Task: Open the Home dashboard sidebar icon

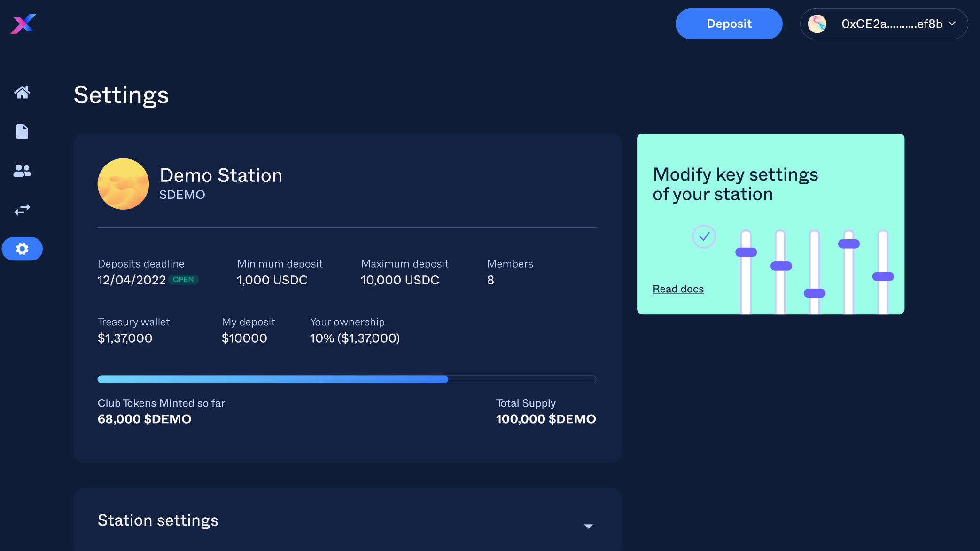Action: click(x=22, y=92)
